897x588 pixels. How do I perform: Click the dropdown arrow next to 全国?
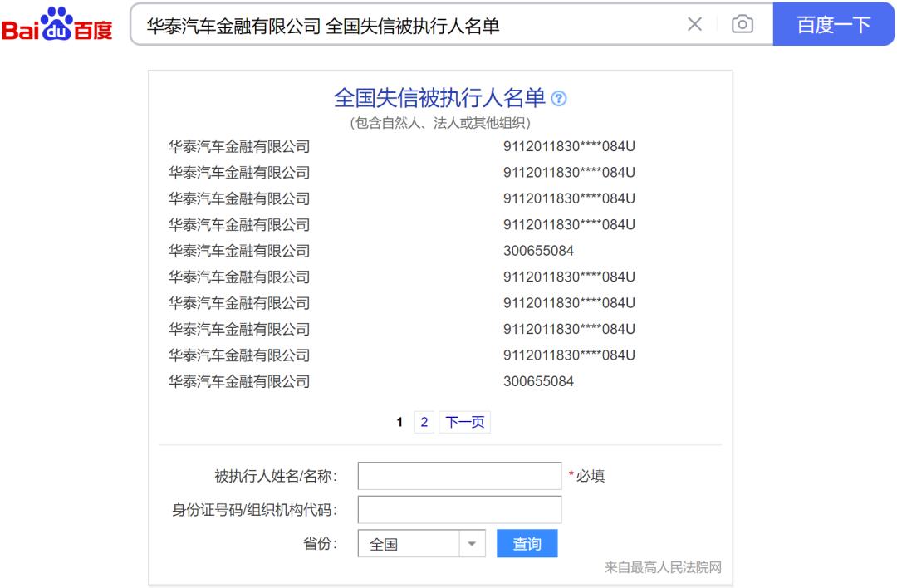tap(472, 543)
